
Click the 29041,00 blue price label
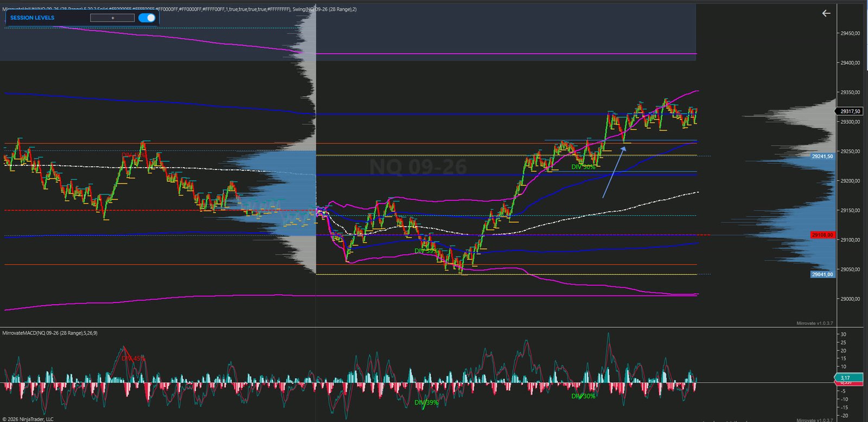tap(822, 274)
